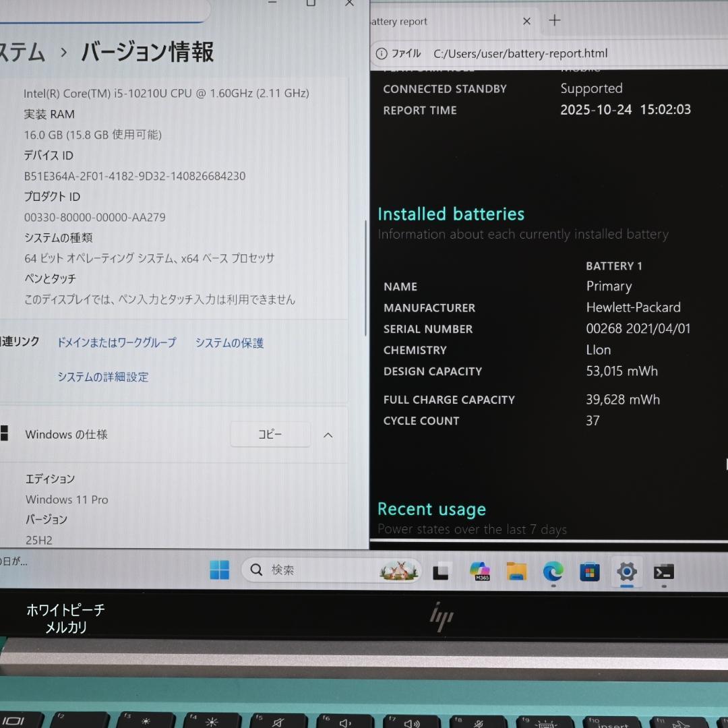728x728 pixels.
Task: Open the Microsoft Store app
Action: [590, 572]
